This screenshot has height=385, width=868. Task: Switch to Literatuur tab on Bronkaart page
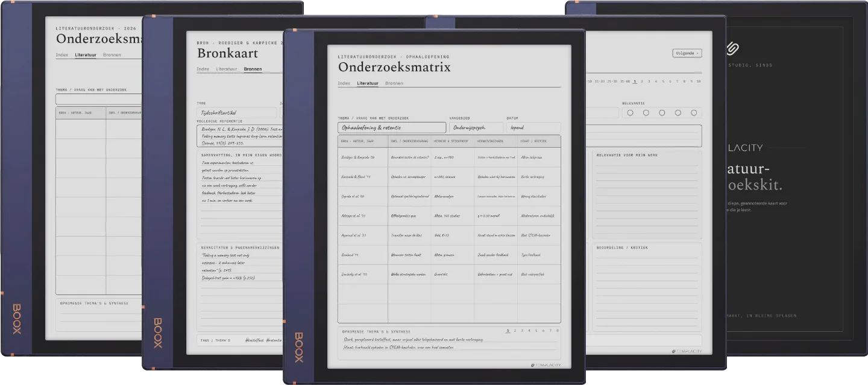click(x=227, y=69)
